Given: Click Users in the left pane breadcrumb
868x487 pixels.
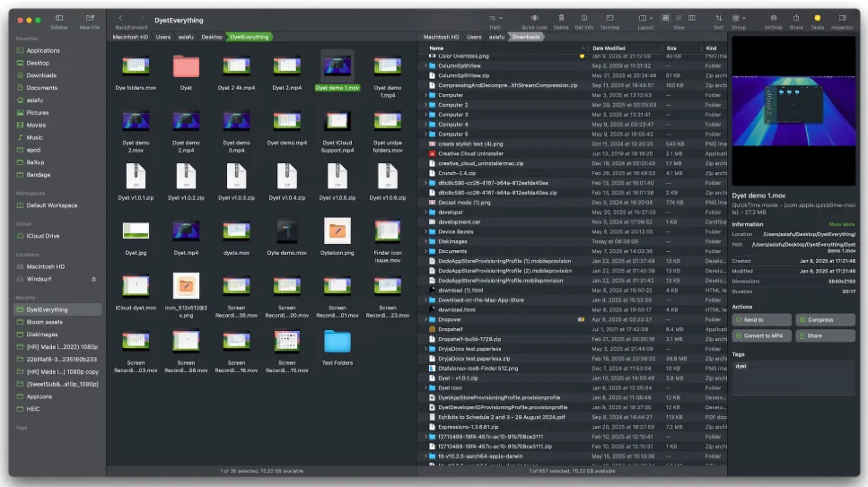Looking at the screenshot, I should tap(163, 37).
